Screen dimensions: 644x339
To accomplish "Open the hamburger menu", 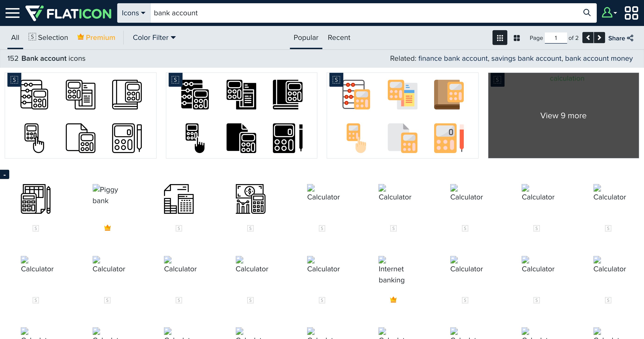I will 12,13.
